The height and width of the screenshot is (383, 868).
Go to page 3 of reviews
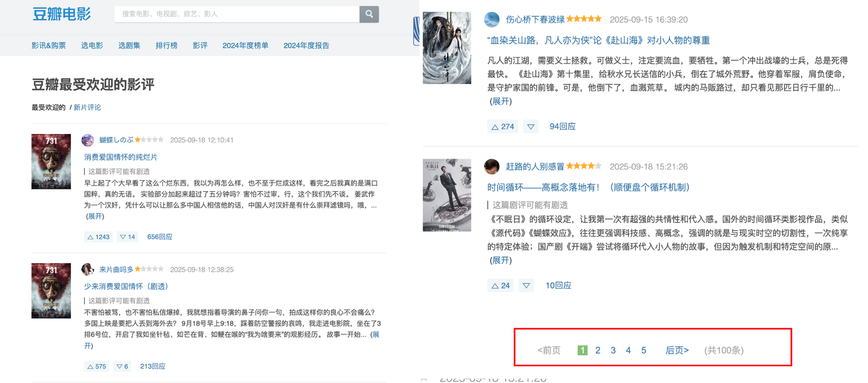(613, 350)
